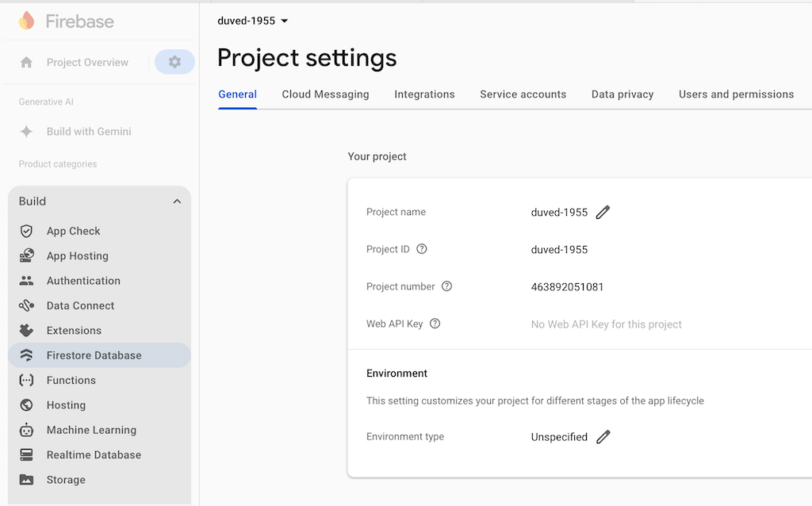The width and height of the screenshot is (812, 506).
Task: Open the Integrations tab
Action: 424,94
